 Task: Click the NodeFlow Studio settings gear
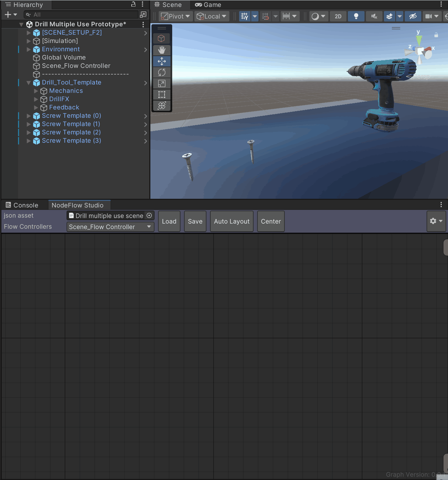point(436,221)
